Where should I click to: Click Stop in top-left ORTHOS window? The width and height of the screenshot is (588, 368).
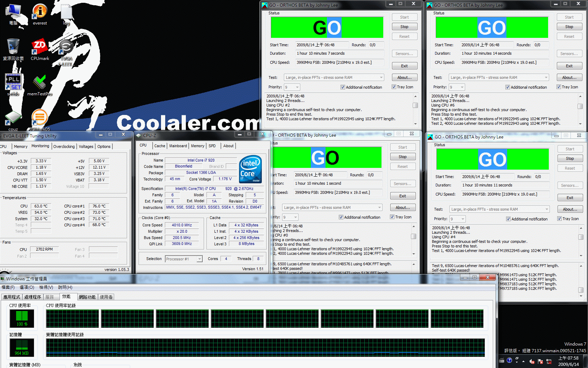[404, 27]
